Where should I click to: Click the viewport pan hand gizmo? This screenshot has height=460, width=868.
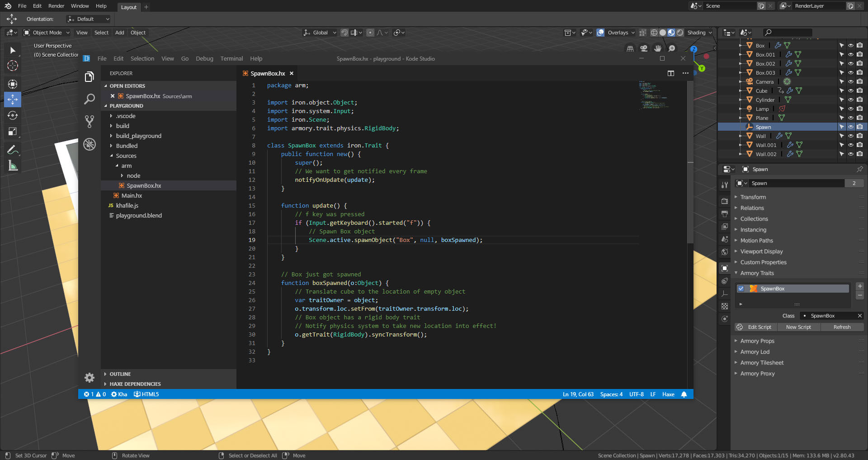pos(658,48)
